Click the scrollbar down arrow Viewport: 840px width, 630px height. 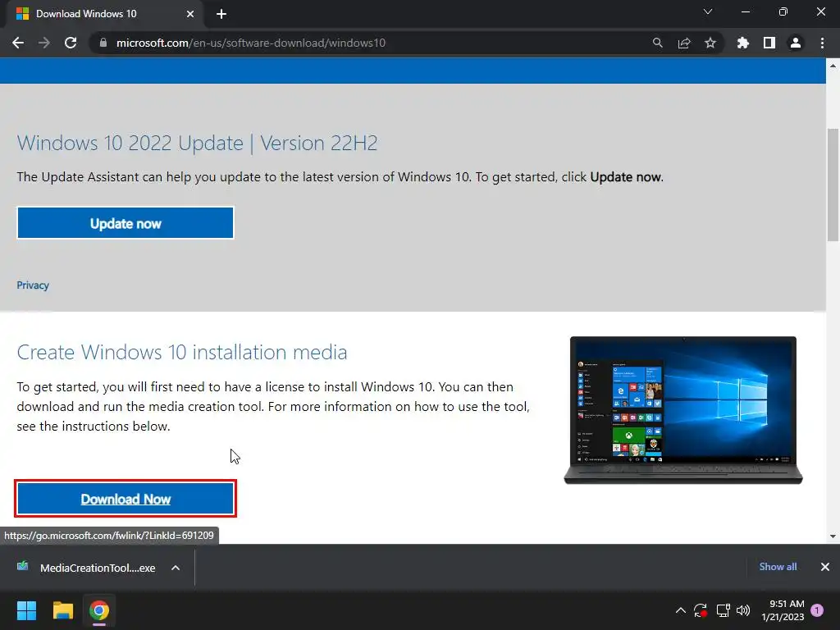pyautogui.click(x=833, y=536)
